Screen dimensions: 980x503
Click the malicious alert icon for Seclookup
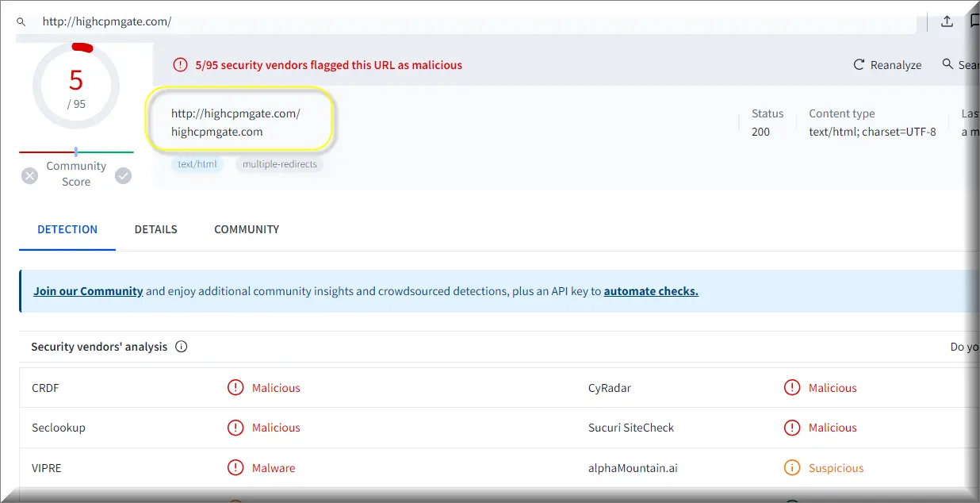point(235,428)
